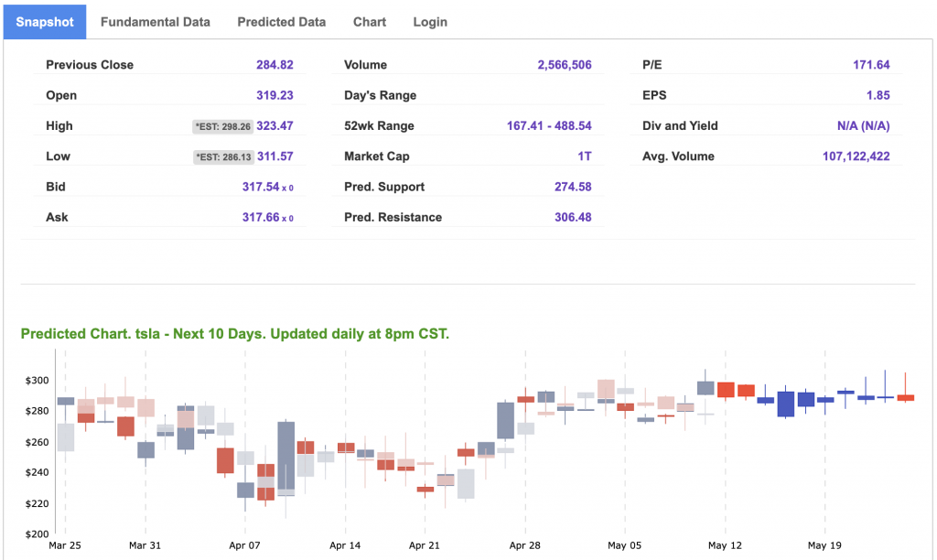Click the Apr 07 date label
937x560 pixels.
(244, 545)
